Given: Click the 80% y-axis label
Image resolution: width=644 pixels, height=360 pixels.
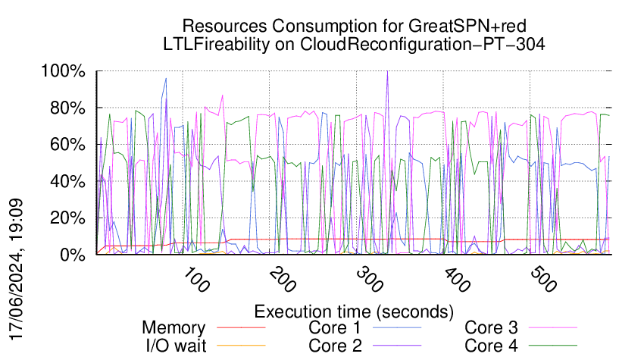Looking at the screenshot, I should point(67,108).
